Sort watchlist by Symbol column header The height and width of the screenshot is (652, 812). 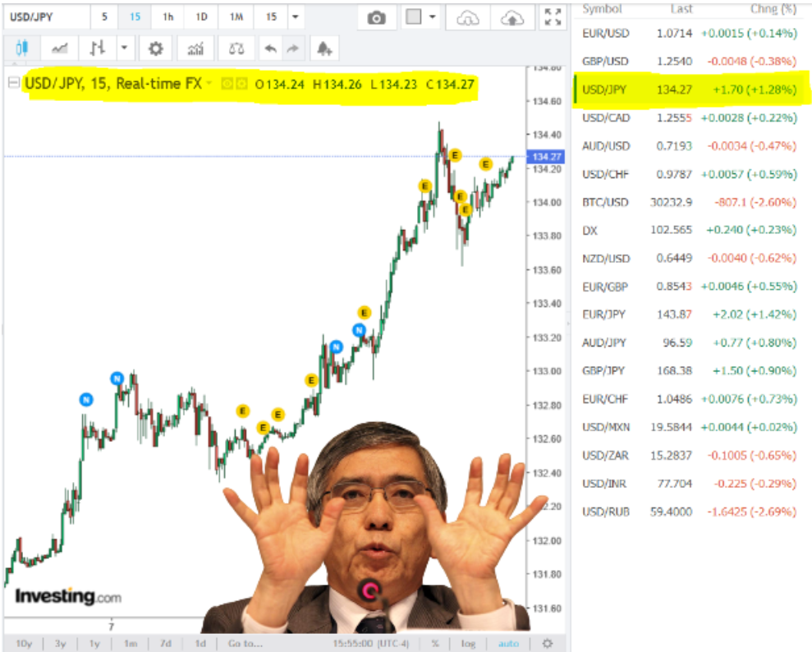(602, 9)
